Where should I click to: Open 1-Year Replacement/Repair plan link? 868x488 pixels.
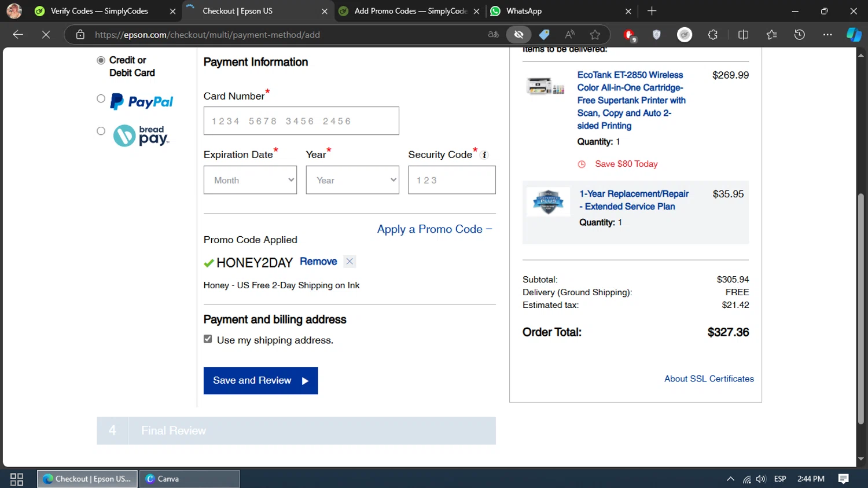pyautogui.click(x=634, y=200)
